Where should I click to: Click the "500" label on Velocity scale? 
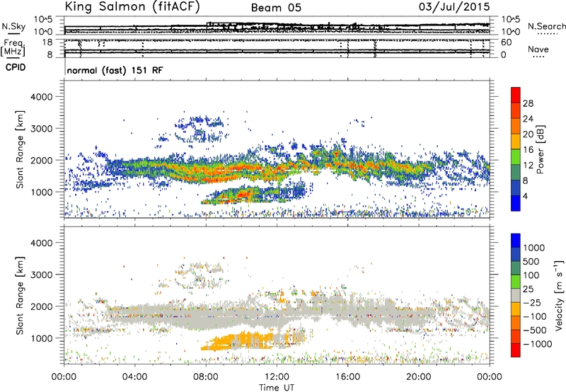coord(531,262)
